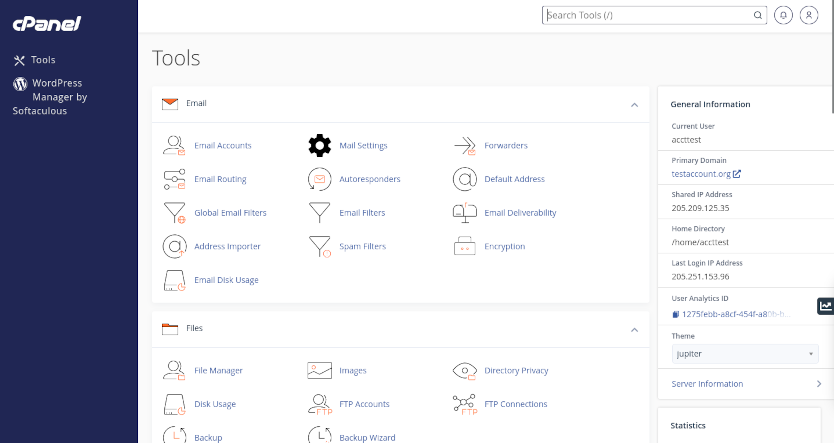Open the Theme dropdown
The image size is (834, 443).
[745, 355]
